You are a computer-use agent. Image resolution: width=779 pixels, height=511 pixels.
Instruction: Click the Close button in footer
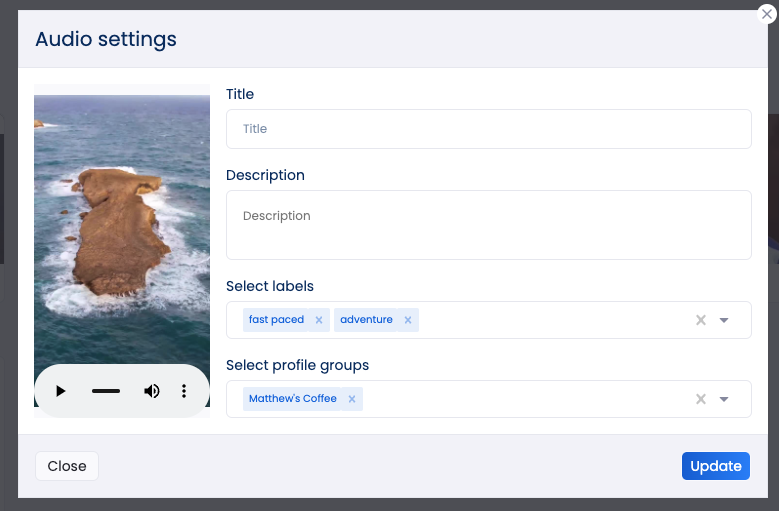(x=67, y=466)
